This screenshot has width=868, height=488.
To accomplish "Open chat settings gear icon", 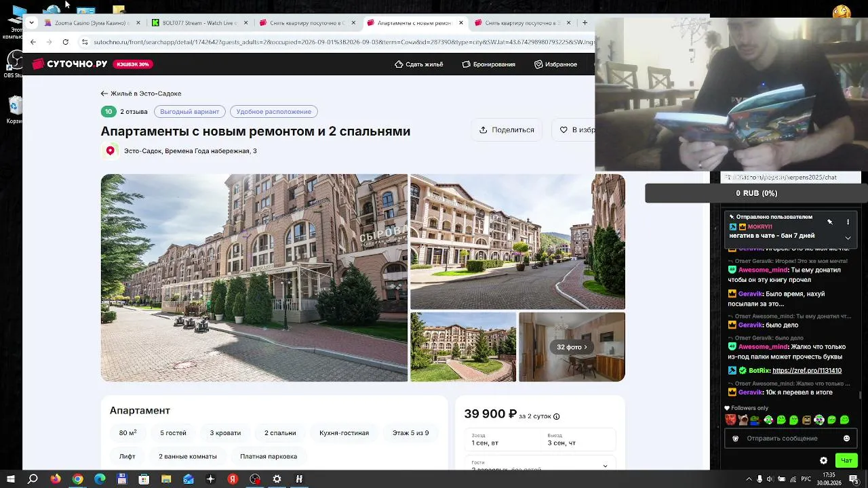I will coord(823,461).
